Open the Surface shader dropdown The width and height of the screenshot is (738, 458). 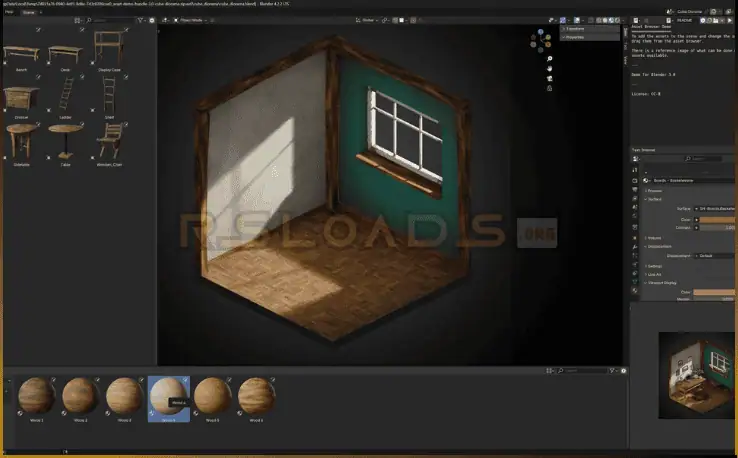pos(715,209)
